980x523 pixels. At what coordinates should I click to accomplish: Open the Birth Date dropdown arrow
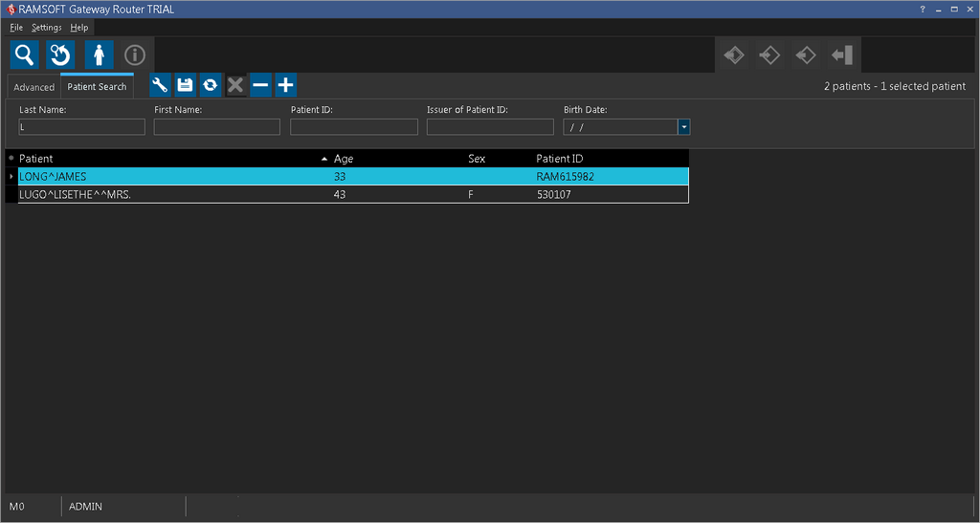click(x=684, y=127)
